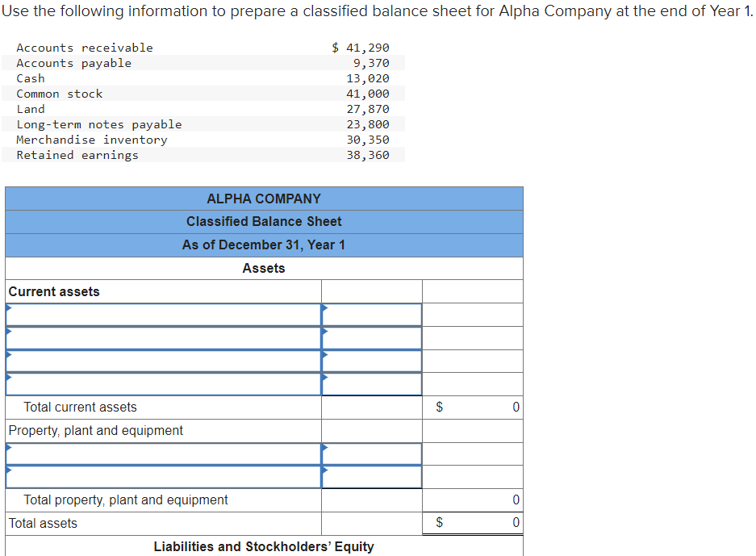The width and height of the screenshot is (756, 556).
Task: Click the ALPHA COMPANY header row
Action: (264, 199)
